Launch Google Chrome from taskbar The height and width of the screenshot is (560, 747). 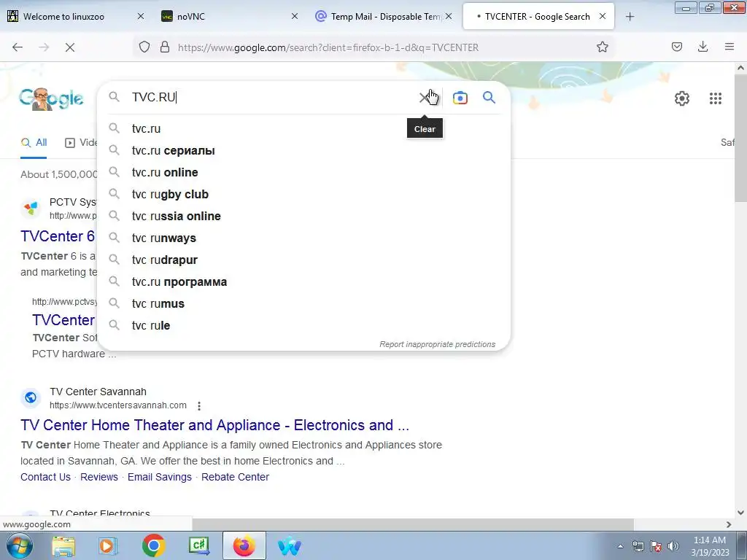tap(153, 545)
